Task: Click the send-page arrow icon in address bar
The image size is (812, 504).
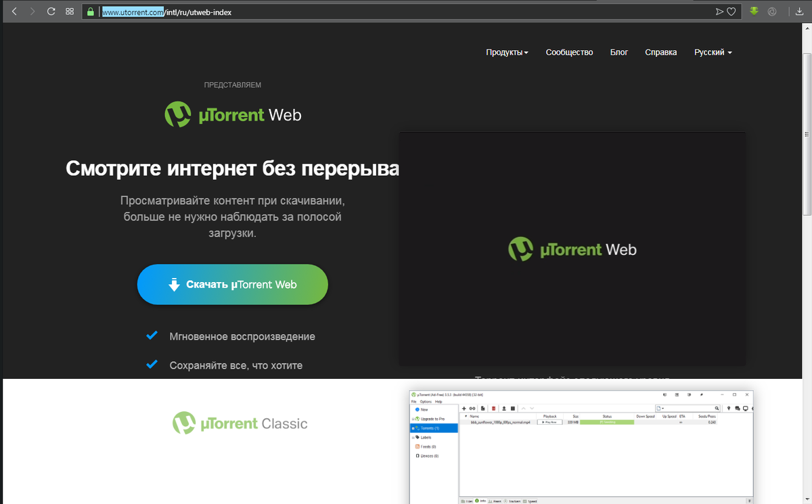Action: coord(719,12)
